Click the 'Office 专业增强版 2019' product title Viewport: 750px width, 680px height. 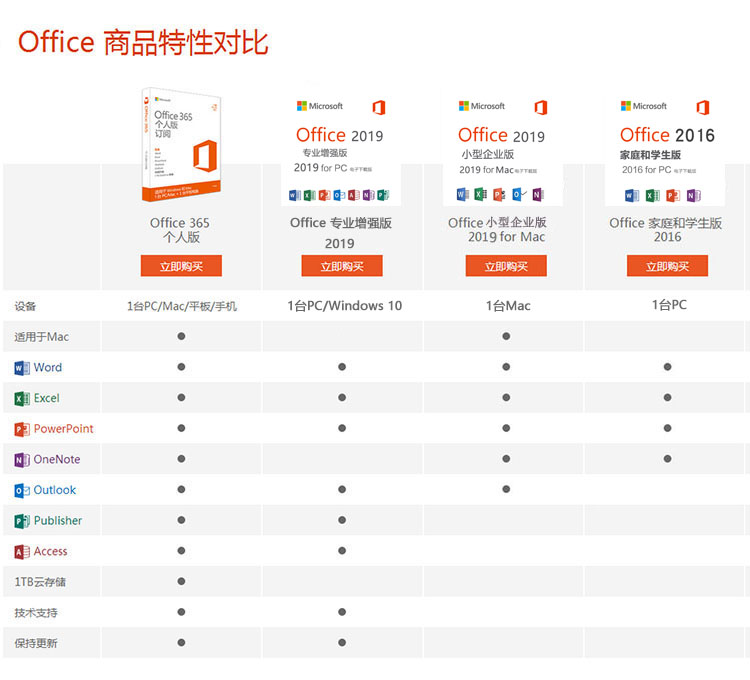[x=341, y=233]
